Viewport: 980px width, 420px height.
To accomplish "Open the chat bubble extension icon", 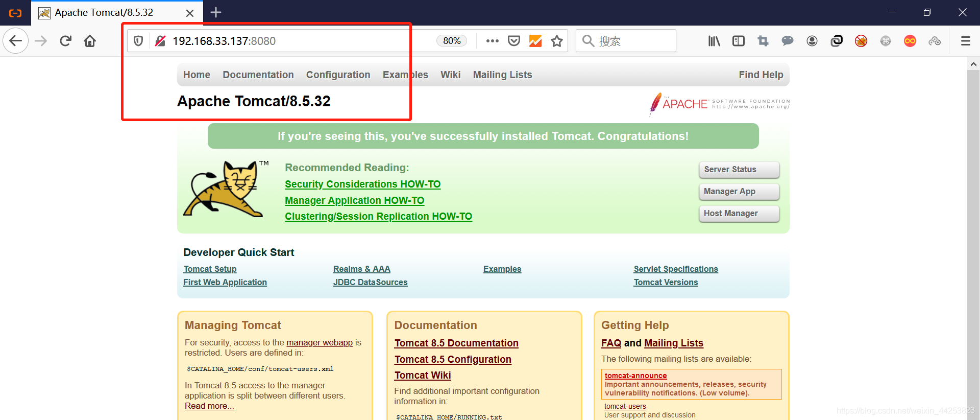I will tap(788, 41).
